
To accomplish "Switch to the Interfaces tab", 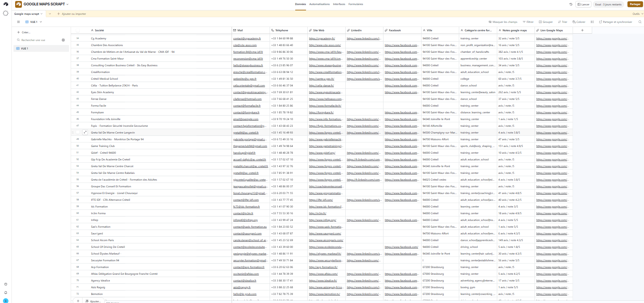I will pos(339,4).
